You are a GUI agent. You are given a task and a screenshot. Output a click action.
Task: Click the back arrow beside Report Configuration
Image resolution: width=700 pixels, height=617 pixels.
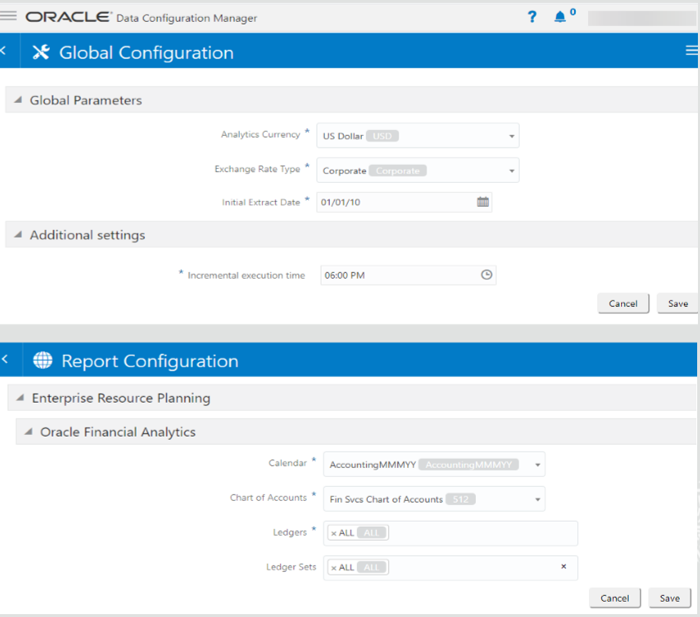4,359
